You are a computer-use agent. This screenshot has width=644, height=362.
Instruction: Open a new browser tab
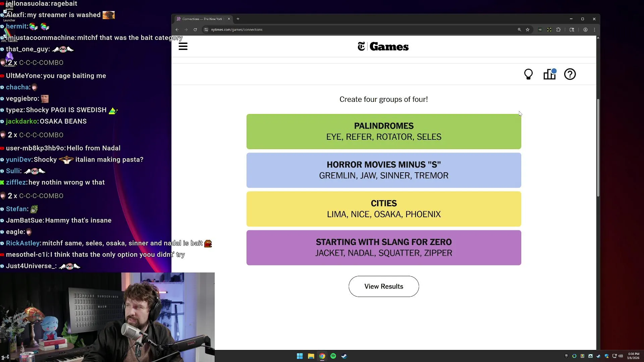click(x=238, y=19)
